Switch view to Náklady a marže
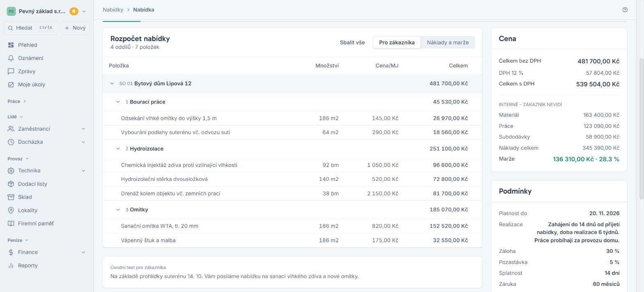This screenshot has height=292, width=644. point(448,42)
